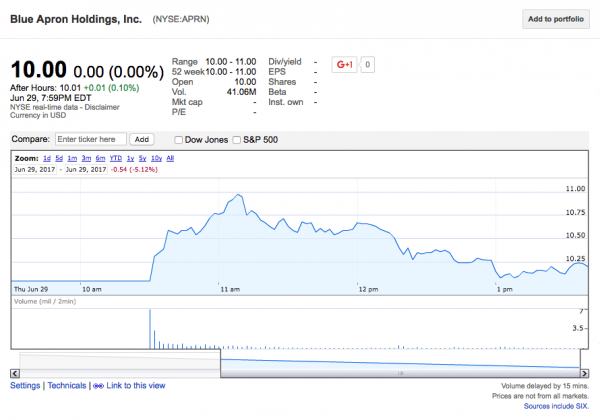Image resolution: width=600 pixels, height=420 pixels.
Task: Click Add to portfolio button
Action: coord(556,19)
